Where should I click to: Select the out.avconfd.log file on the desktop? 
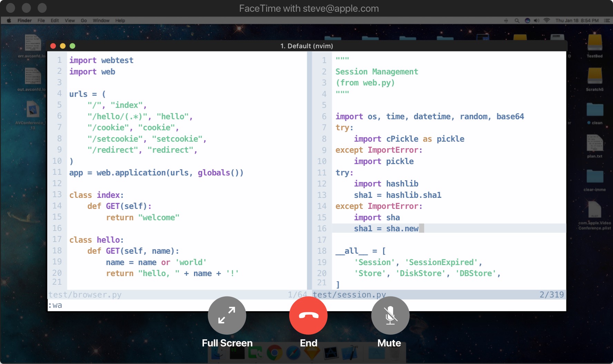click(33, 79)
